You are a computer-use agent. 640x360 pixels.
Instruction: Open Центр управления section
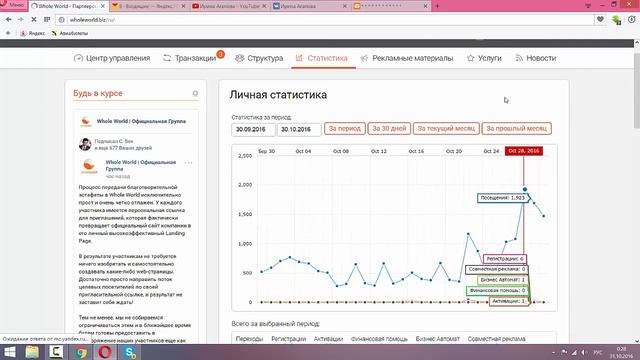pos(112,58)
